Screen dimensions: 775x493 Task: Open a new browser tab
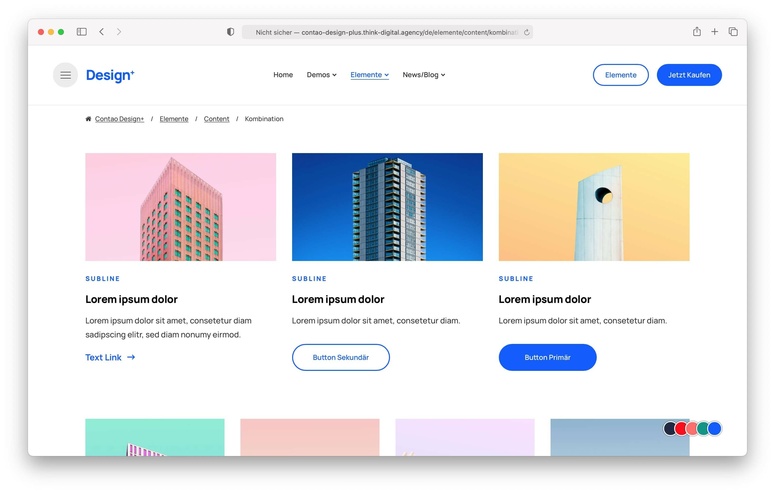pos(714,32)
